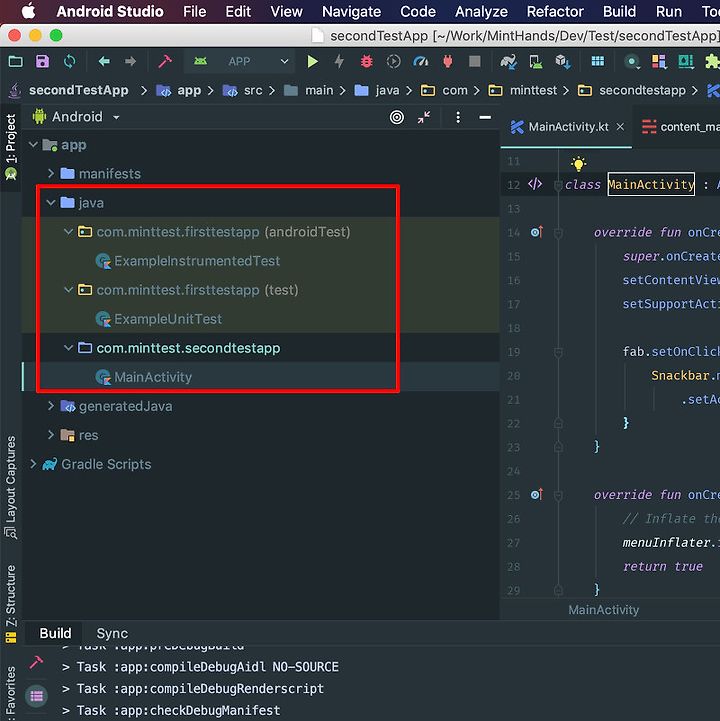Build project with the hammer icon
720x721 pixels.
[165, 61]
